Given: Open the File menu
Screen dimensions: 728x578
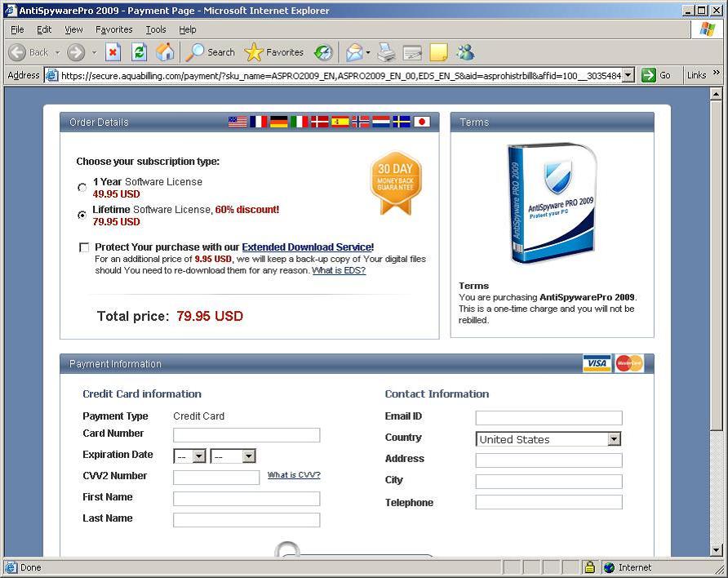Looking at the screenshot, I should click(17, 29).
